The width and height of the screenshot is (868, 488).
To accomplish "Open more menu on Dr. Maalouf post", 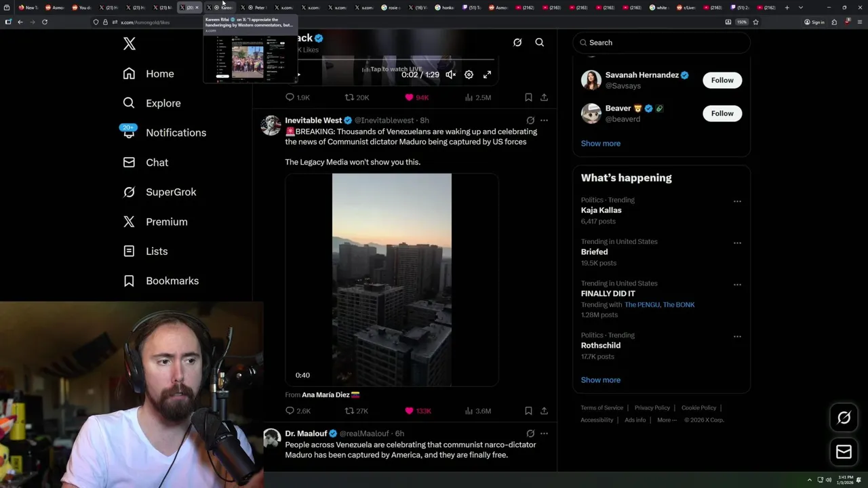I will click(x=544, y=434).
